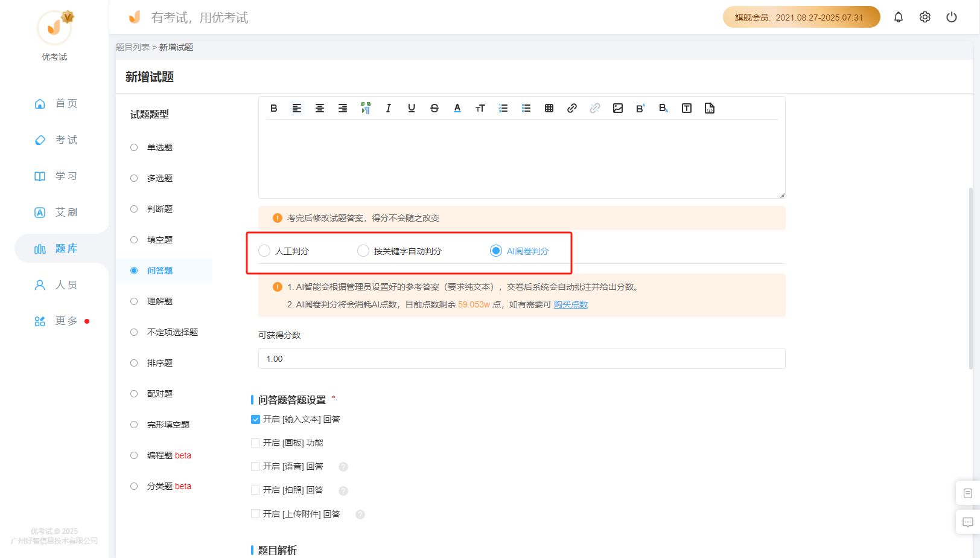Open 艾刷 in the sidebar
Viewport: 980px width, 558px height.
(x=56, y=212)
